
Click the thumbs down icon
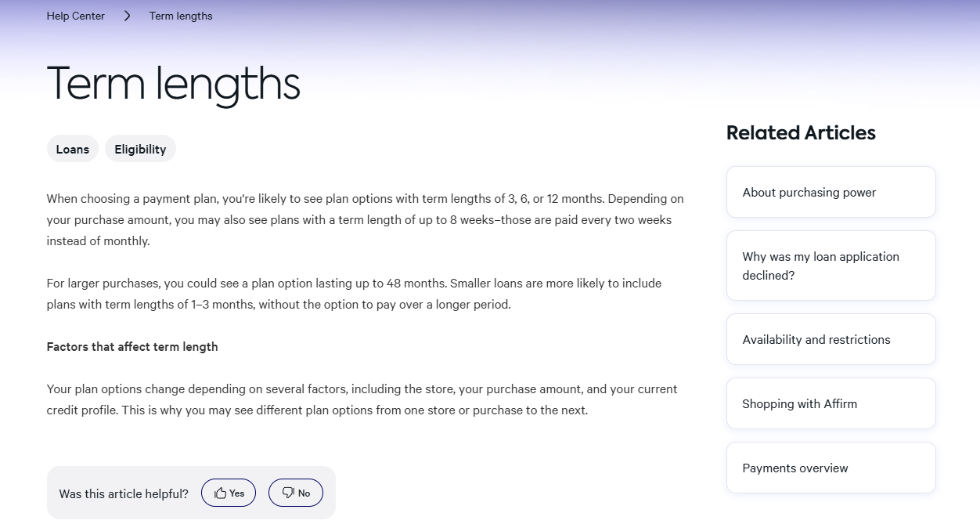287,492
